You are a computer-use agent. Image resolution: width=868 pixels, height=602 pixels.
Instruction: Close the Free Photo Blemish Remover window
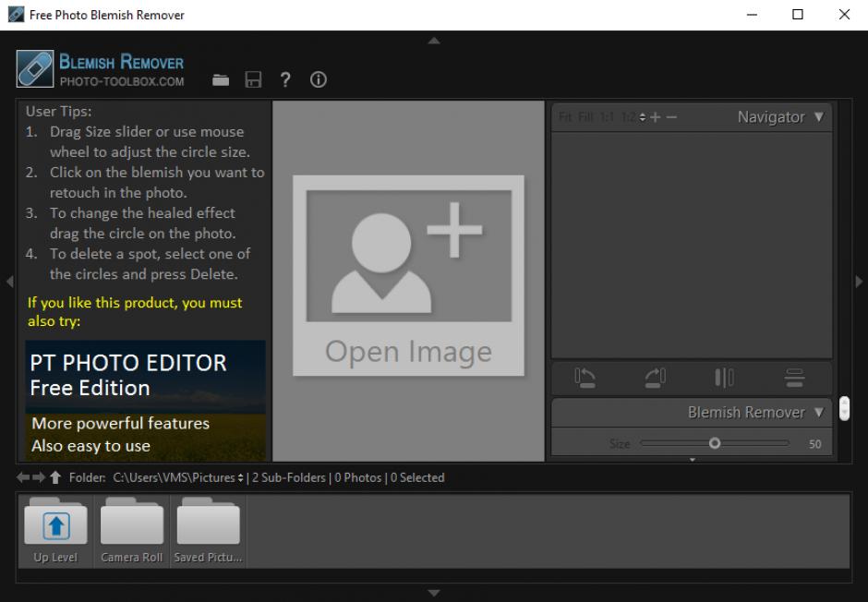(x=844, y=15)
